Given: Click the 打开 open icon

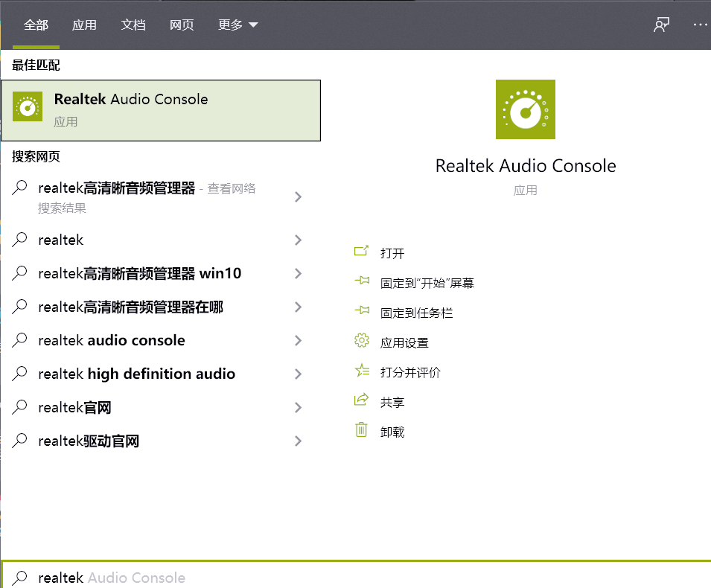Looking at the screenshot, I should point(362,252).
